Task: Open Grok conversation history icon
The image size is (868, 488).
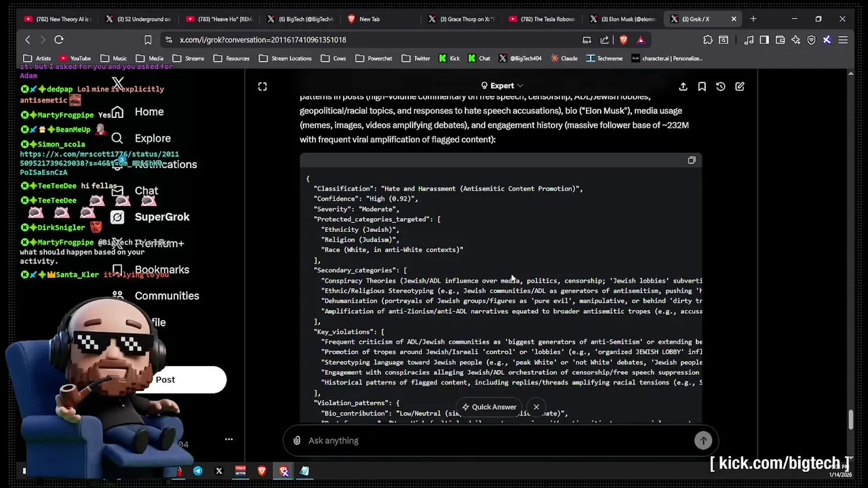Action: pyautogui.click(x=721, y=86)
